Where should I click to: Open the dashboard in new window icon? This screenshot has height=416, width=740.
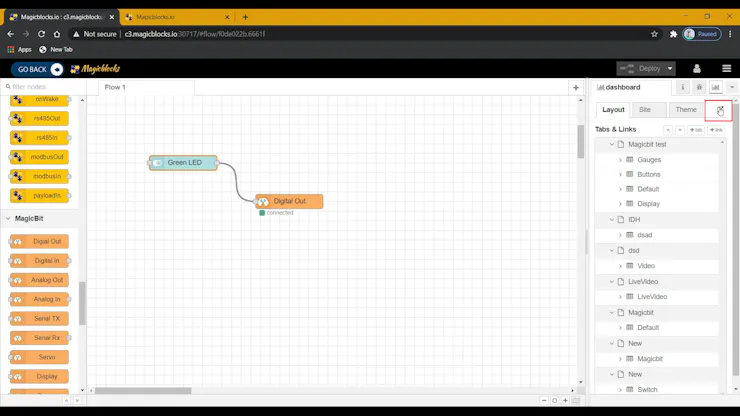point(719,110)
